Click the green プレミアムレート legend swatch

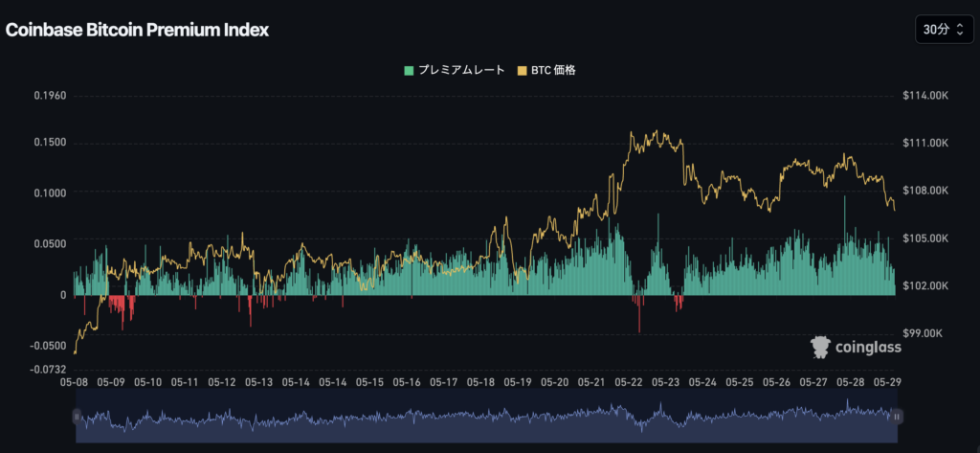coord(410,71)
